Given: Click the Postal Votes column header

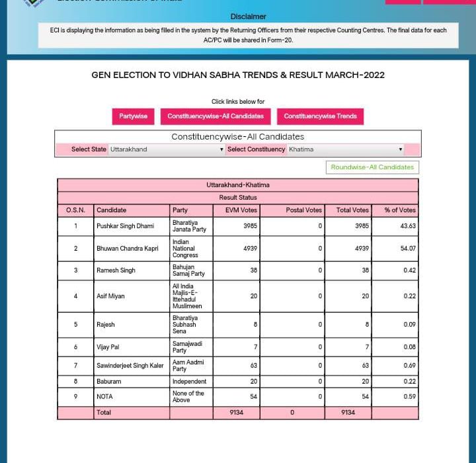Looking at the screenshot, I should tap(303, 210).
